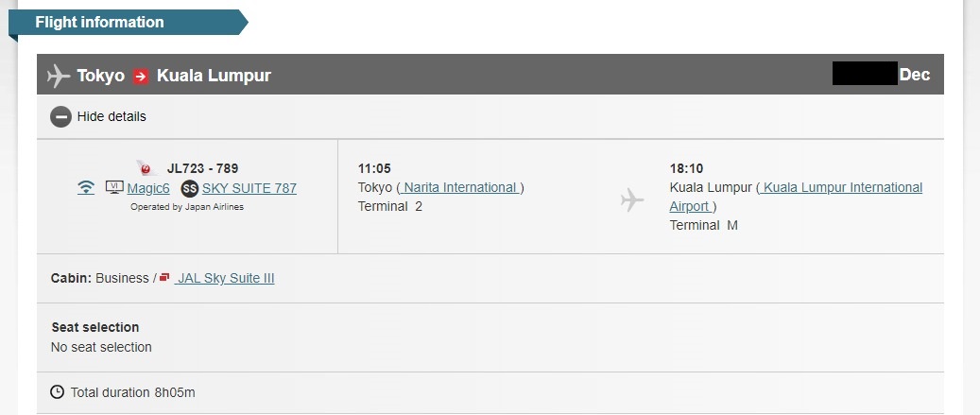980x415 pixels.
Task: Click the Japan Airlines crane logo
Action: coord(146,168)
